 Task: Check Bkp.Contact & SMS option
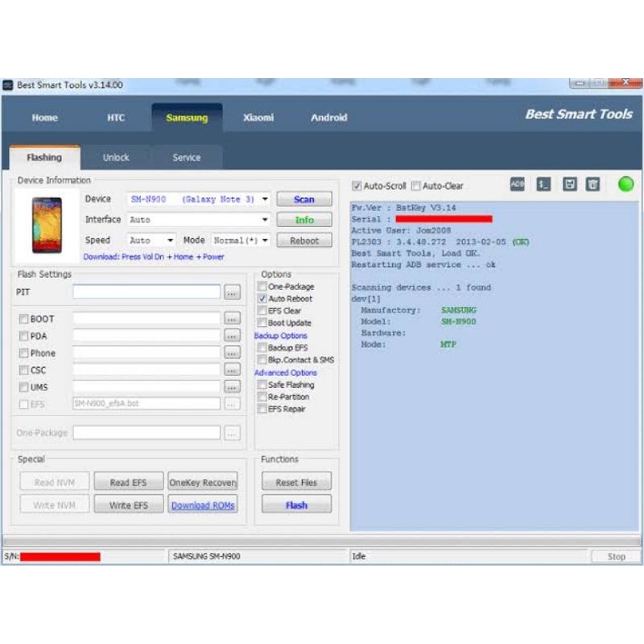pyautogui.click(x=262, y=360)
